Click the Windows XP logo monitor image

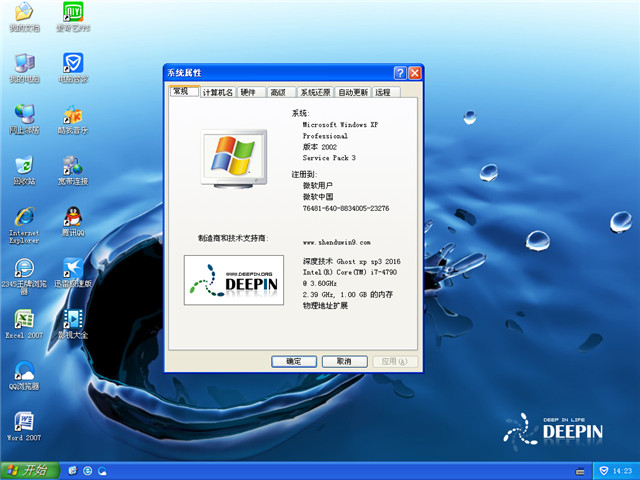tap(234, 159)
